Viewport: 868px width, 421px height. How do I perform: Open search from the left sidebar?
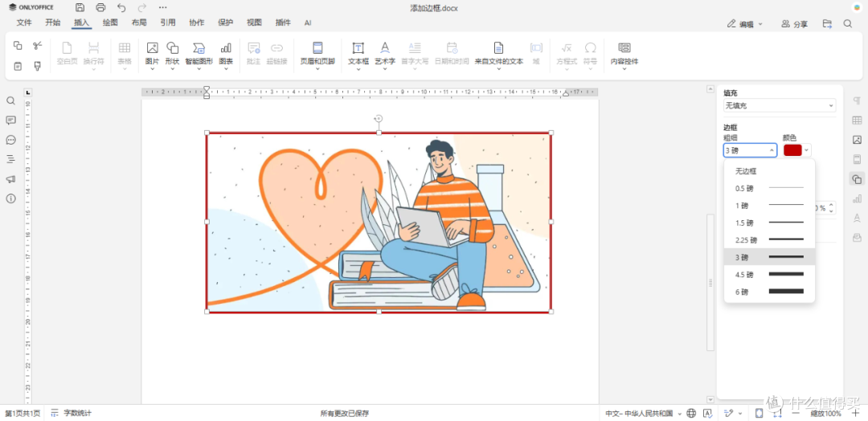[x=10, y=100]
